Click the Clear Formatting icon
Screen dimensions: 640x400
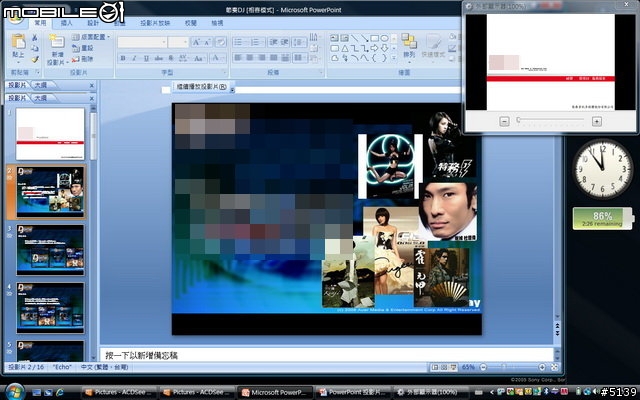tap(220, 42)
